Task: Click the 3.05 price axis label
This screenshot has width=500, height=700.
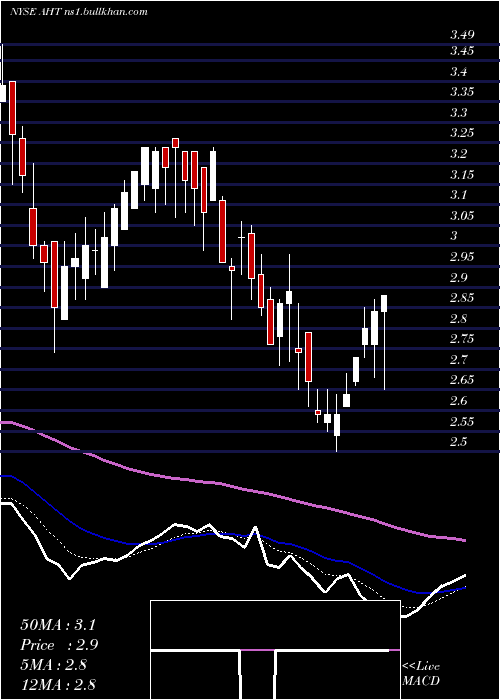Action: pyautogui.click(x=462, y=216)
